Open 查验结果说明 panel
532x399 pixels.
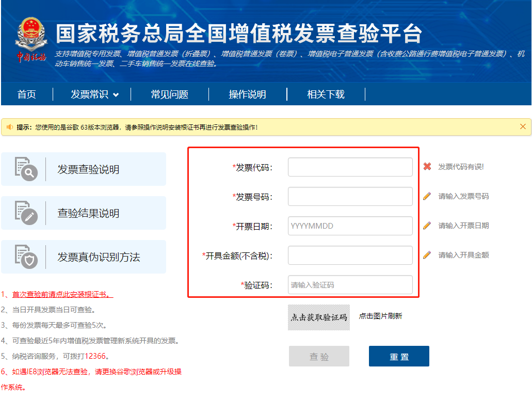click(84, 213)
